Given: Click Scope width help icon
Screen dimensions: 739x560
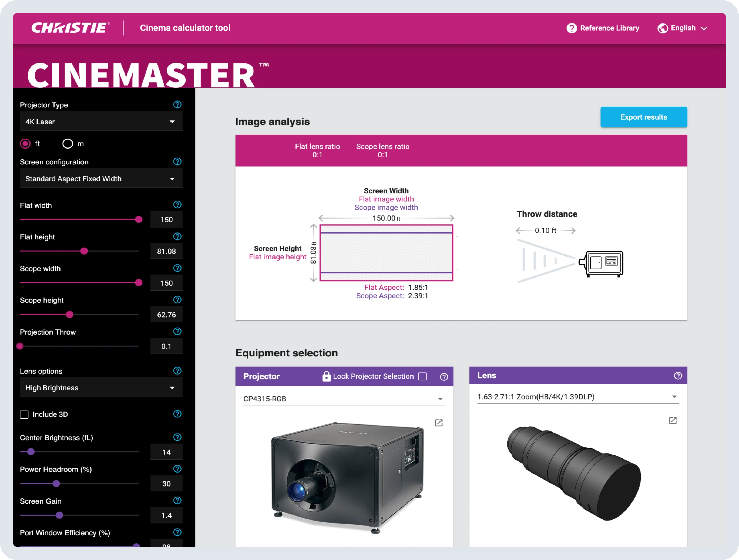Looking at the screenshot, I should tap(177, 268).
